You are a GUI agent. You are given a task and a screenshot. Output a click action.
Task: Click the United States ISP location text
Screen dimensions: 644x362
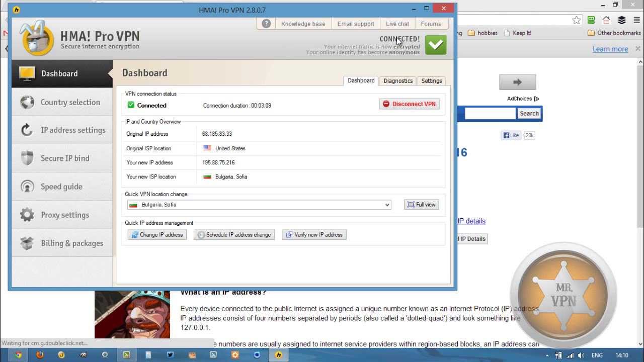tap(230, 148)
